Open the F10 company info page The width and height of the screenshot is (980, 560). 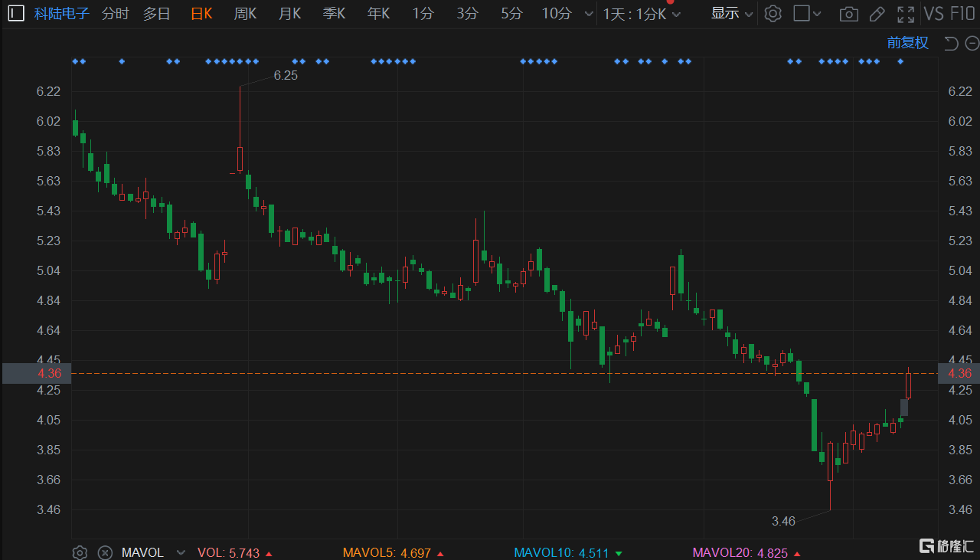tap(962, 14)
